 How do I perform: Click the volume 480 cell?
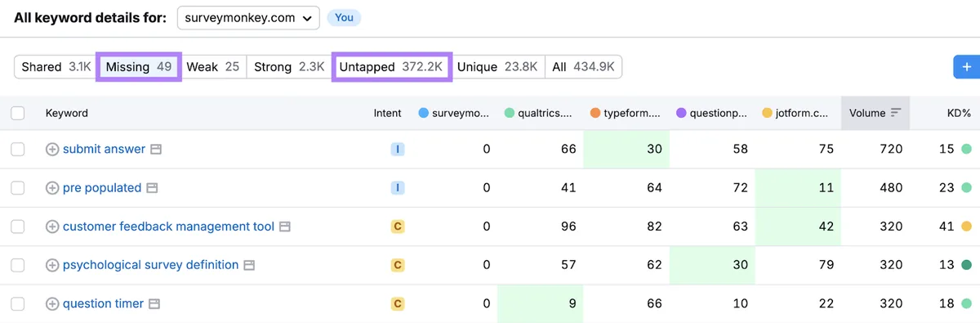[891, 188]
